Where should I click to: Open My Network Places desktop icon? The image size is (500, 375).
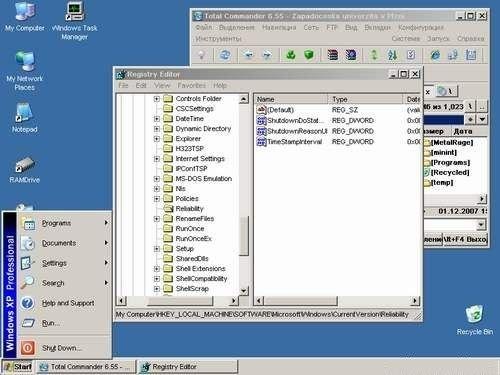tap(25, 71)
